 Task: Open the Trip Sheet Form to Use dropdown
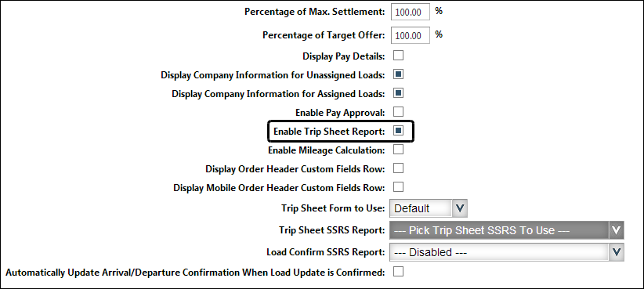click(429, 208)
